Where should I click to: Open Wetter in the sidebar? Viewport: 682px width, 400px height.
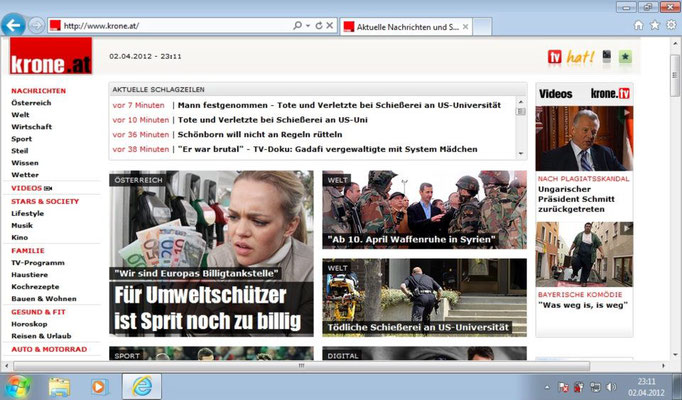(x=25, y=175)
